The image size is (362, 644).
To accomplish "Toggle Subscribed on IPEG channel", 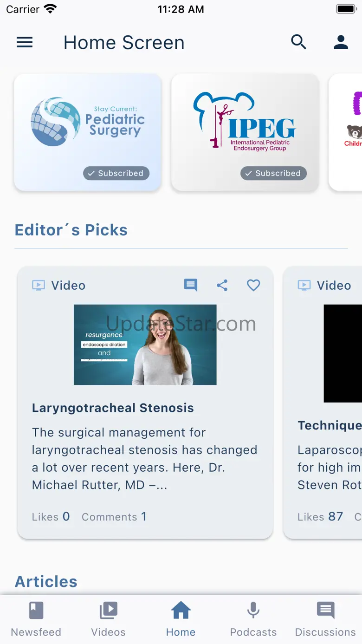I will 273,173.
